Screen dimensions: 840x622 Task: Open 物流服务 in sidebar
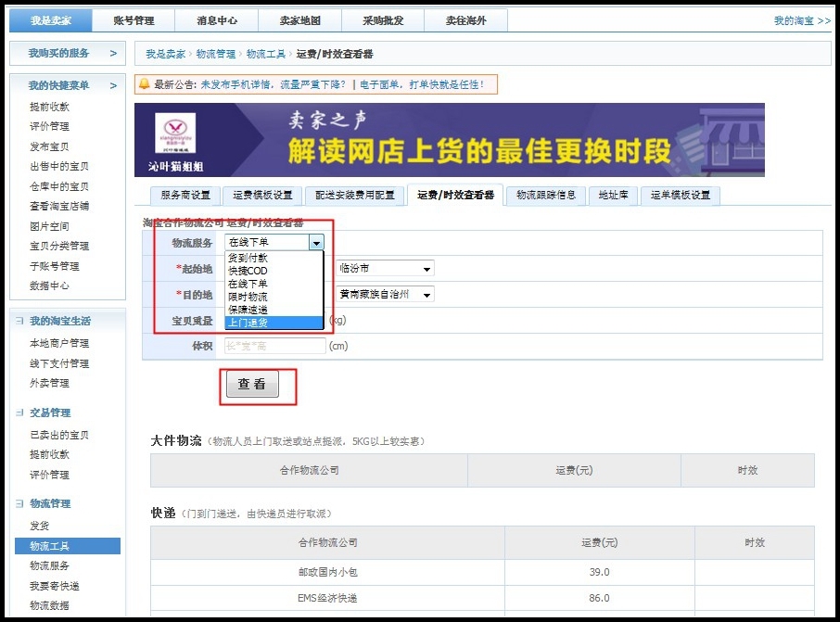(x=49, y=565)
